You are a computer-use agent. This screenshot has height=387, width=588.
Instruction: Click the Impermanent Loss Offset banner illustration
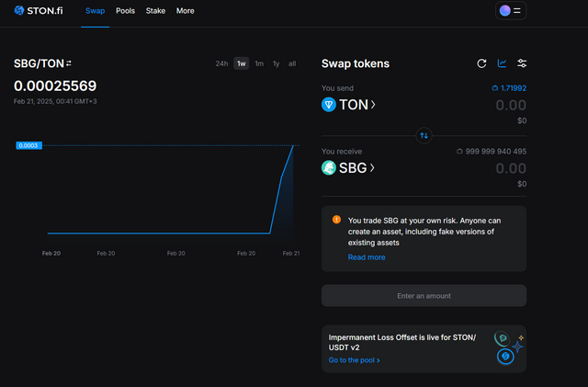(x=508, y=347)
